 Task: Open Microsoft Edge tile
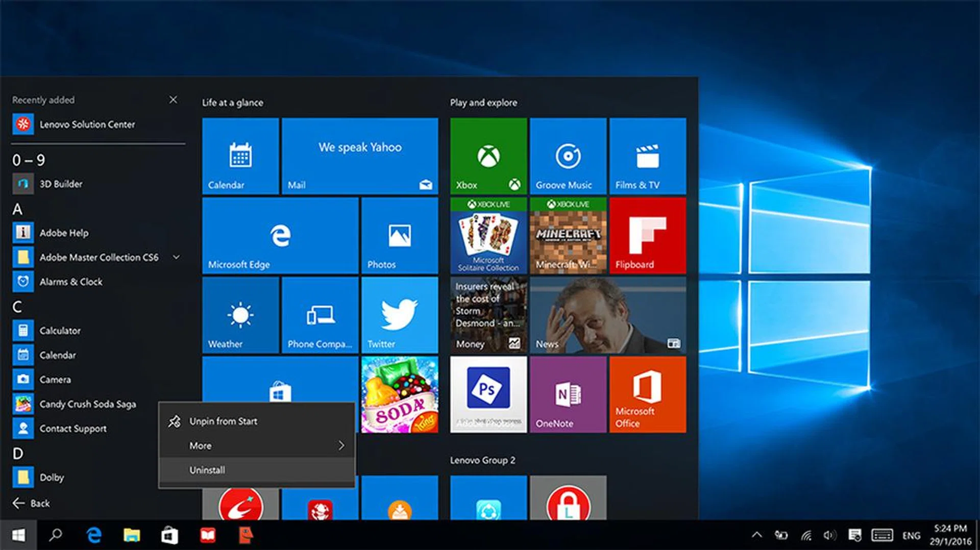click(280, 235)
